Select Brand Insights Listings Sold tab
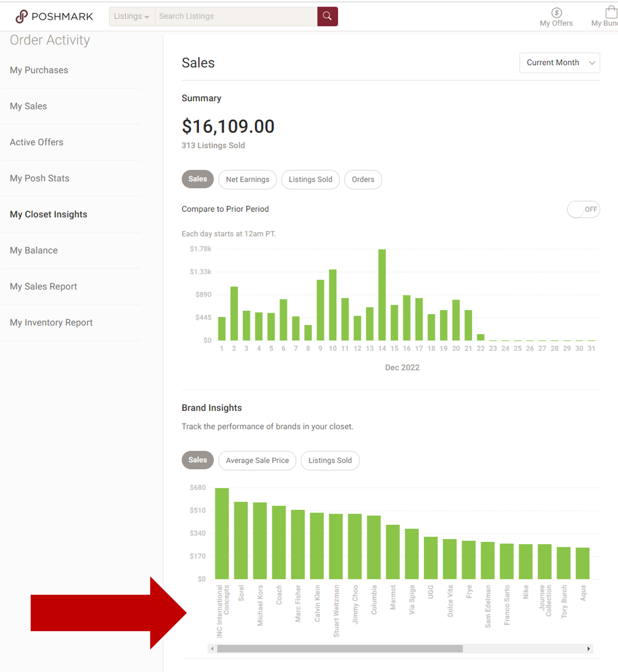This screenshot has width=618, height=672. click(330, 460)
